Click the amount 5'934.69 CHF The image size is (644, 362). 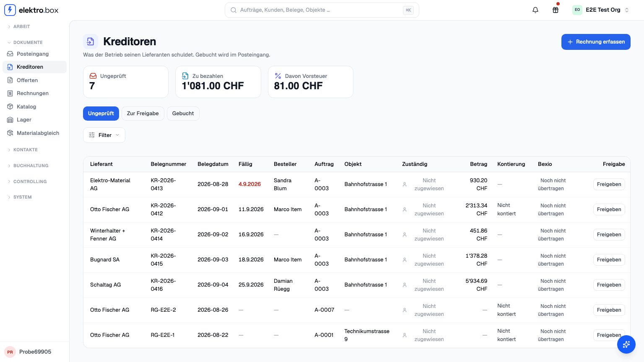click(x=476, y=285)
